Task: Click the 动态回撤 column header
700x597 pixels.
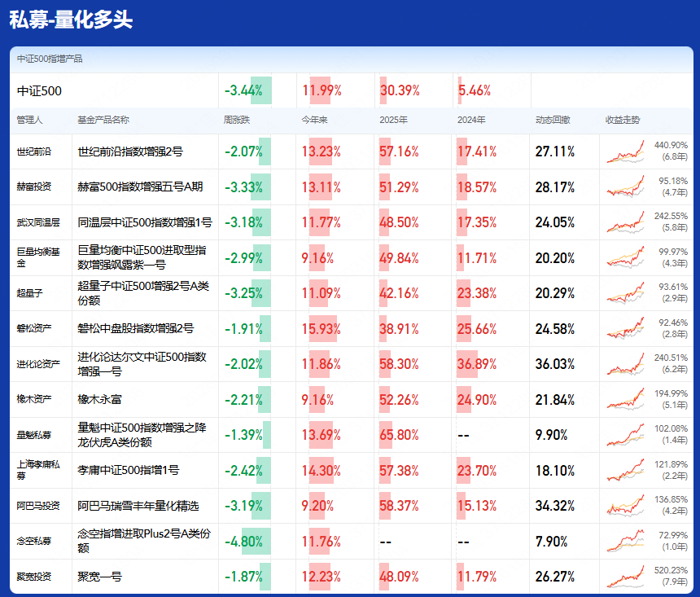Action: coord(553,120)
